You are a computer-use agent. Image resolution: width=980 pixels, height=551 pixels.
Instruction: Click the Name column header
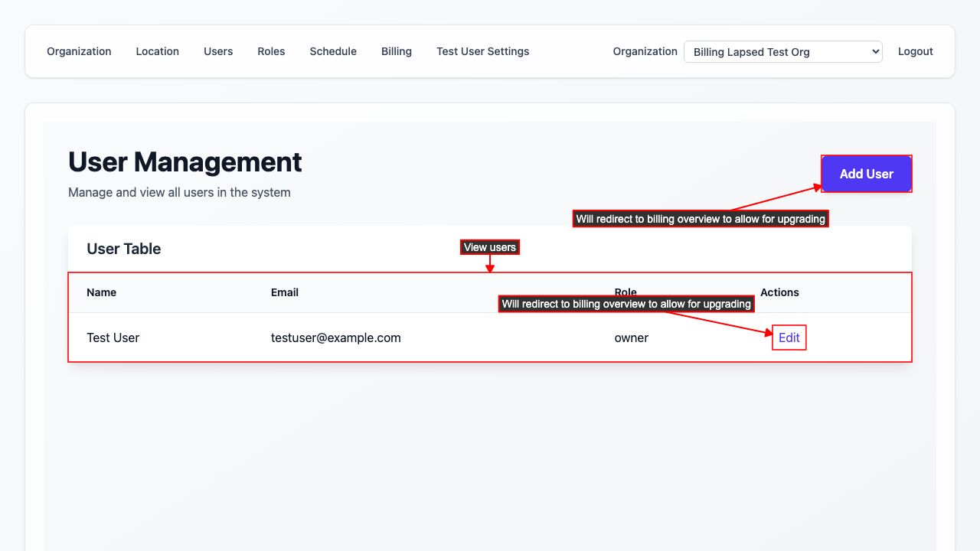coord(101,292)
